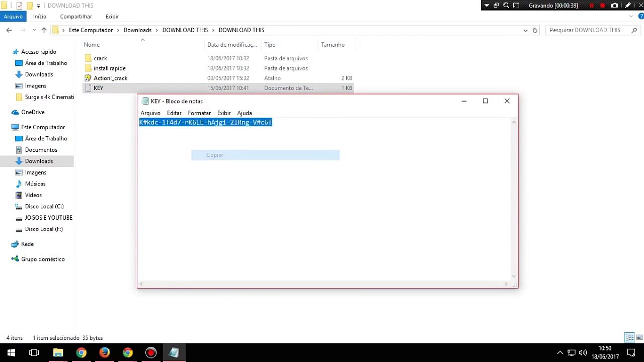Open the Windows Start menu
This screenshot has height=362, width=644.
pyautogui.click(x=11, y=352)
